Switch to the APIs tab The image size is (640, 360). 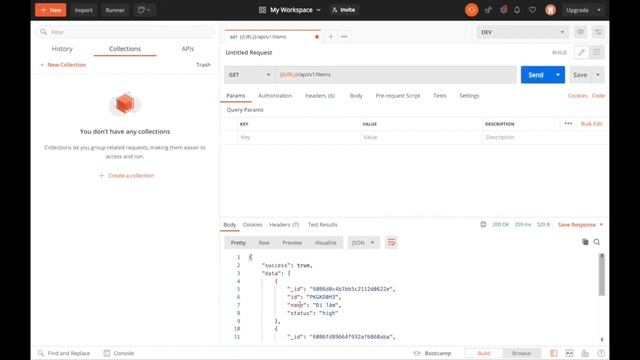click(188, 49)
